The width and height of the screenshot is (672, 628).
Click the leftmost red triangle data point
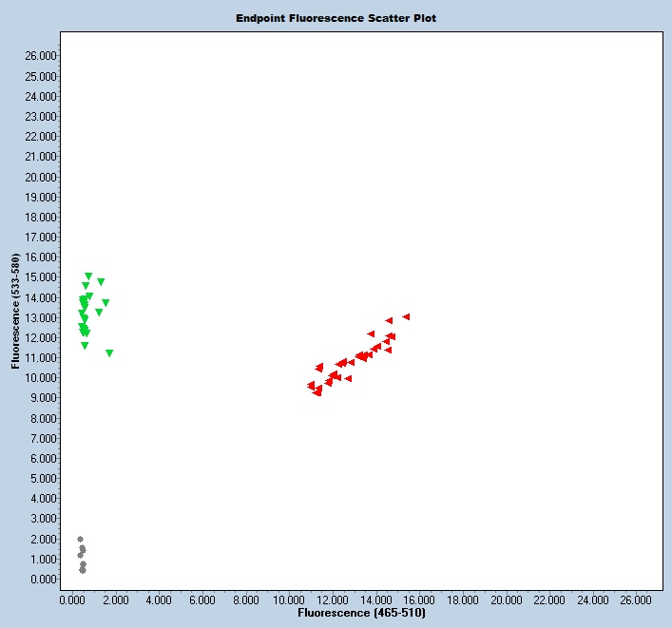point(311,385)
